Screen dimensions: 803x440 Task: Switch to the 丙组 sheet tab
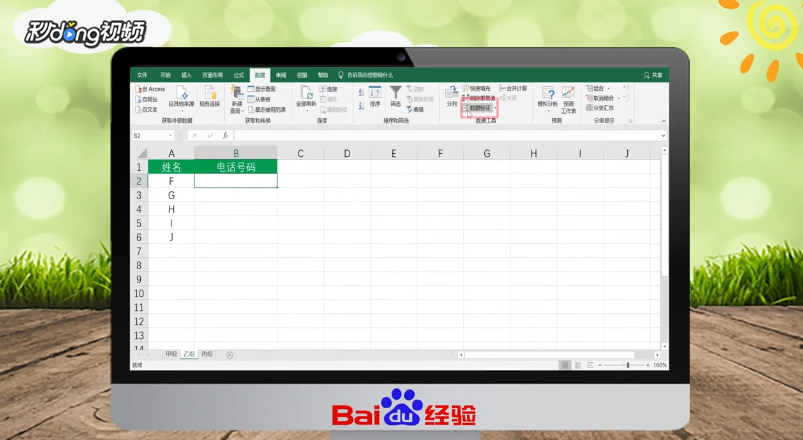tap(207, 354)
